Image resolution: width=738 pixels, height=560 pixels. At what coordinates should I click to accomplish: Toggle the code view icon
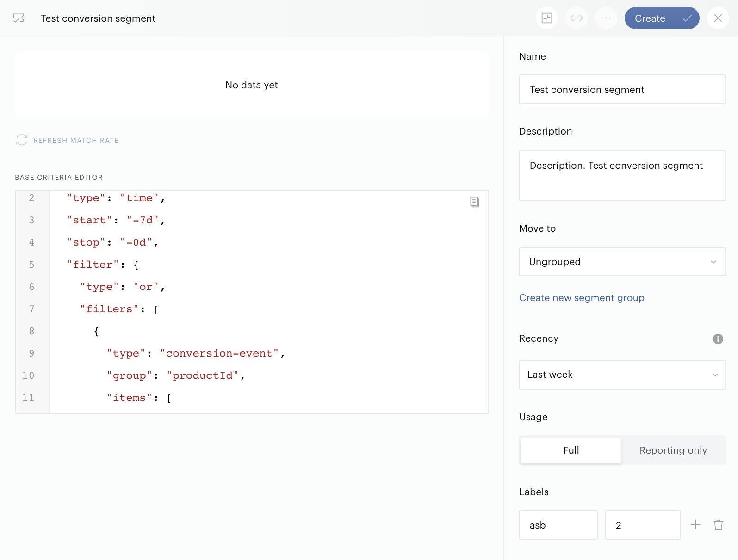(577, 18)
